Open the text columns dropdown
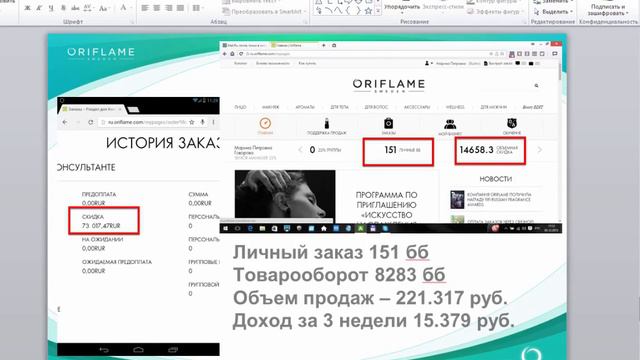 (x=198, y=8)
